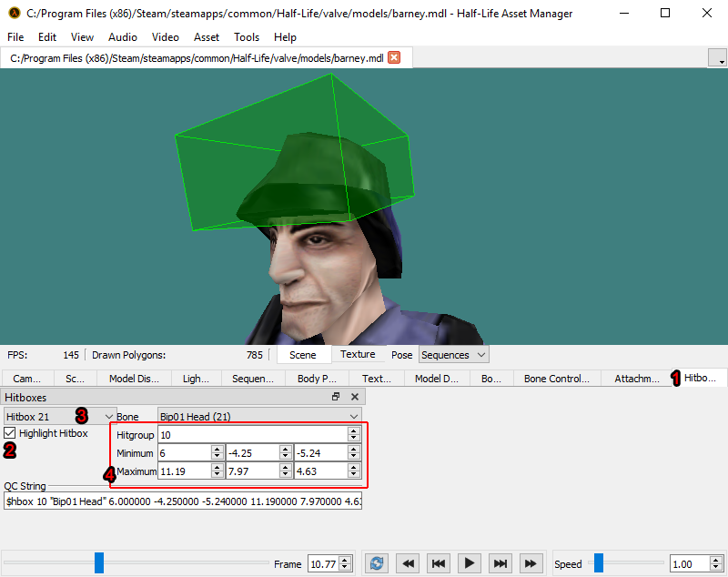Select the Body P... dock tab
The width and height of the screenshot is (728, 577).
(317, 379)
